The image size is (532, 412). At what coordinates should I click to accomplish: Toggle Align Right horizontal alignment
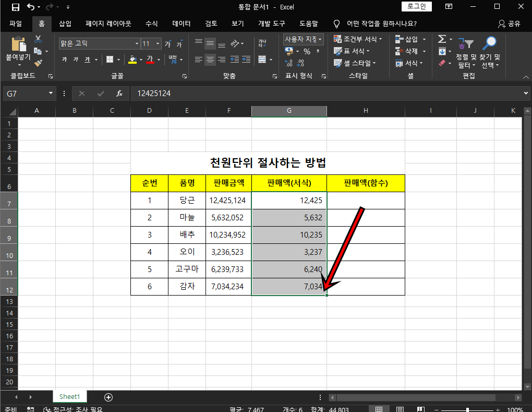point(222,60)
